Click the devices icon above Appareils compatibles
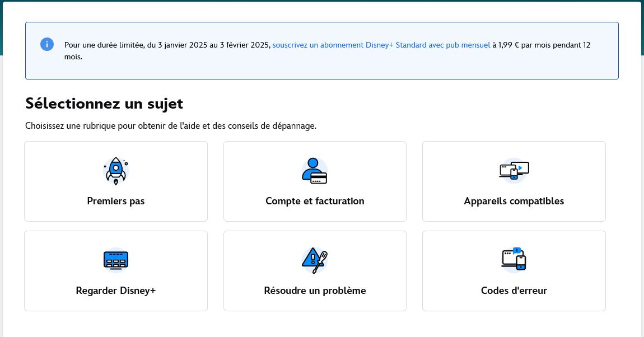 pyautogui.click(x=514, y=170)
